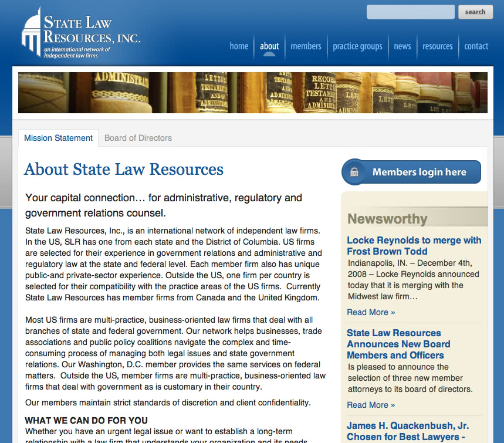This screenshot has width=504, height=443.
Task: Click the Newsworthy section heading
Action: 387,219
